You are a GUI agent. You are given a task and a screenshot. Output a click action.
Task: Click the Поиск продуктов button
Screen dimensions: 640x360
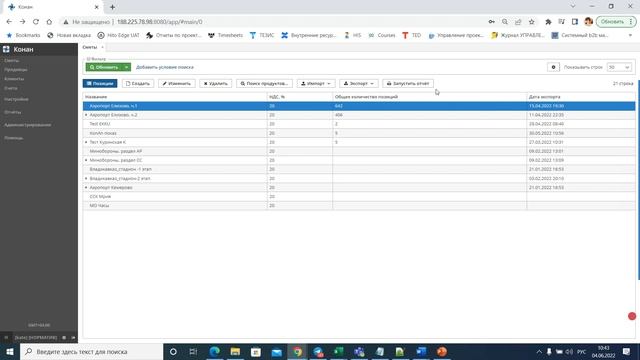[264, 83]
